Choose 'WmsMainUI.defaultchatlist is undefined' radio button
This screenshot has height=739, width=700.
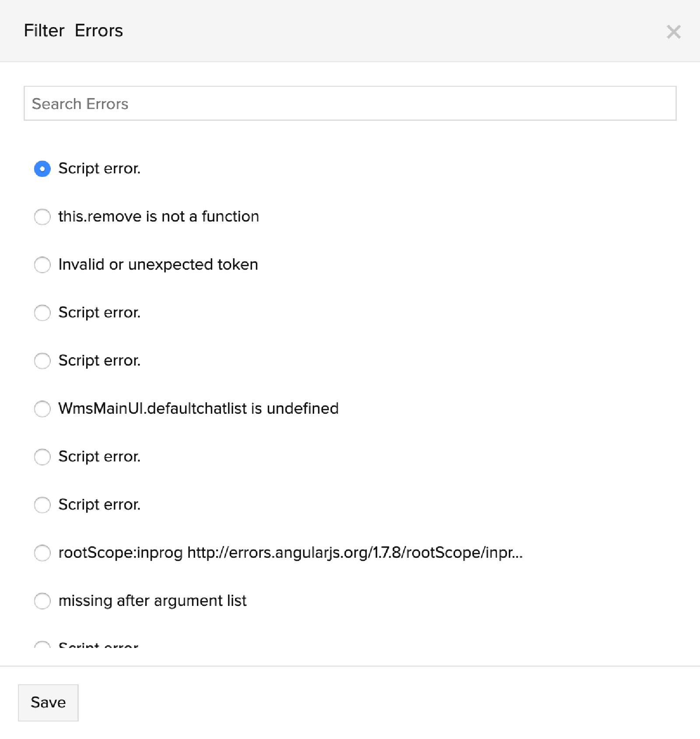[x=42, y=409]
